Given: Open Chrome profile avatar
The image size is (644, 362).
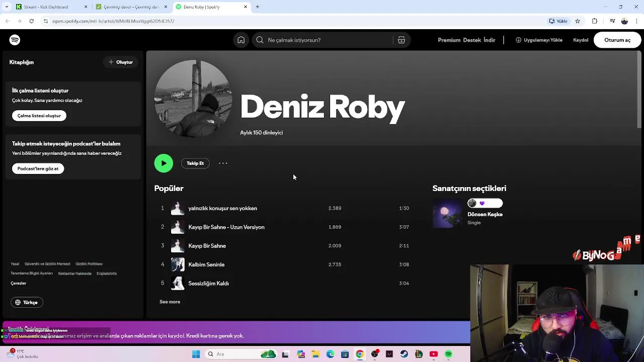Looking at the screenshot, I should coord(624,21).
